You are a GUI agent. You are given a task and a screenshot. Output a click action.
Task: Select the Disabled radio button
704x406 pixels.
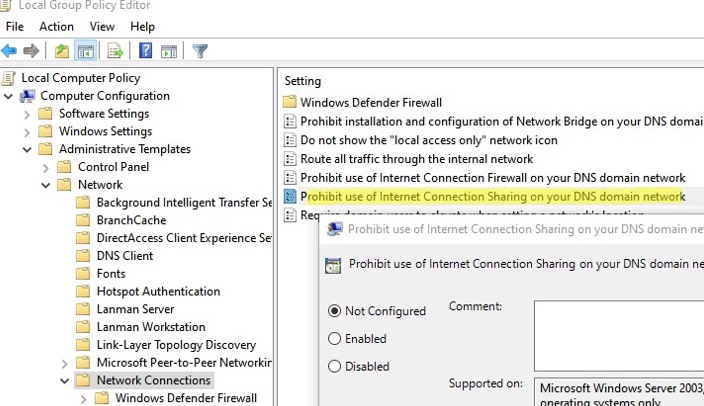[x=335, y=366]
